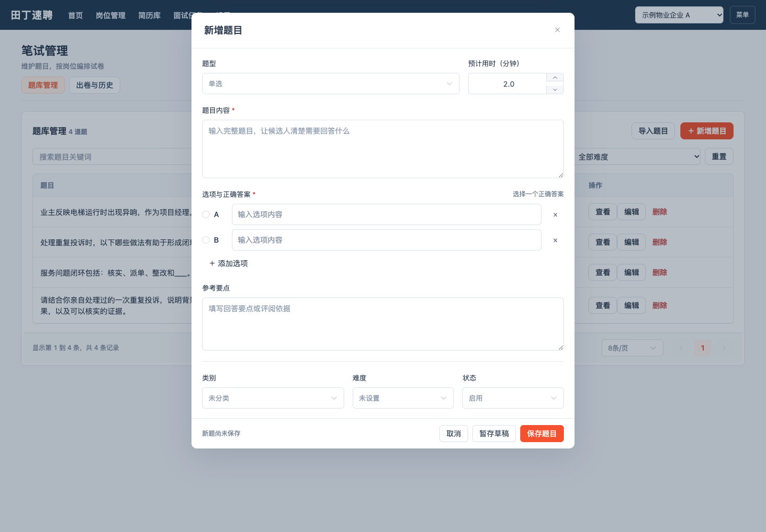Switch to the 出卷与历史 tab

coord(95,85)
